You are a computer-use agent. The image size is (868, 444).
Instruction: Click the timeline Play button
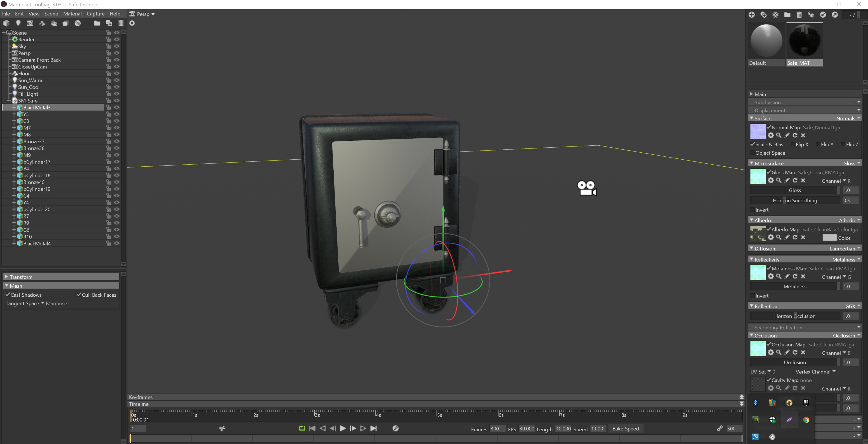(x=342, y=428)
